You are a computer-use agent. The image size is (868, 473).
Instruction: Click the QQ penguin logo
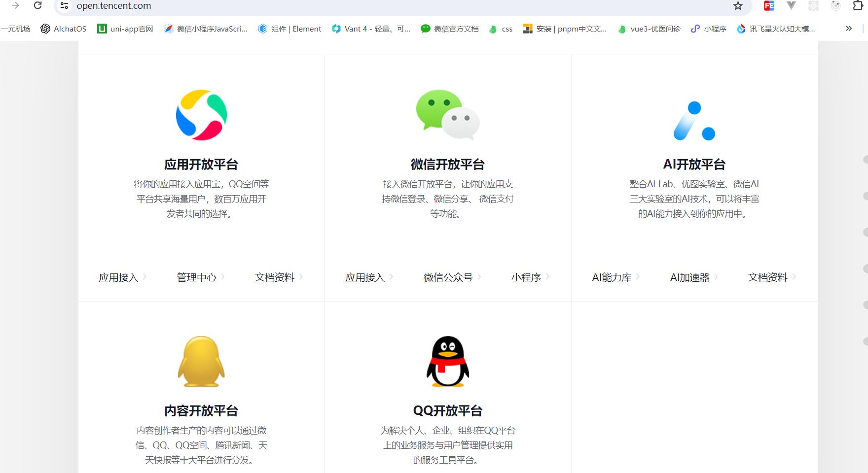tap(448, 361)
